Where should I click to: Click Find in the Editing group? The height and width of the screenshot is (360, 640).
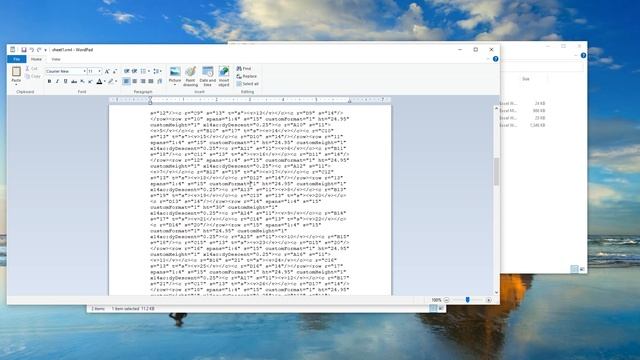[x=244, y=69]
